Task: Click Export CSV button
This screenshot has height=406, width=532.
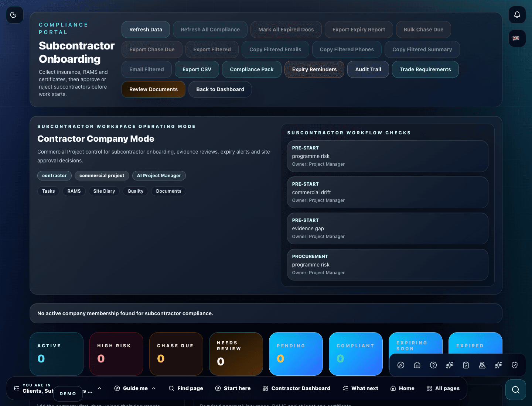Action: coord(197,69)
